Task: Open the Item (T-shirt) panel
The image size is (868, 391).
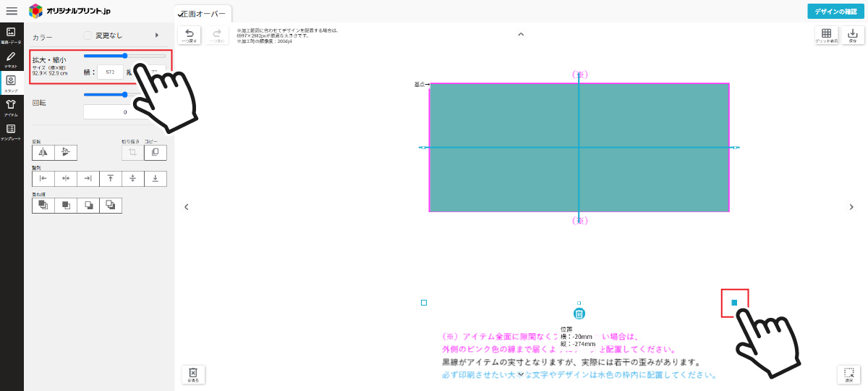Action: 11,107
